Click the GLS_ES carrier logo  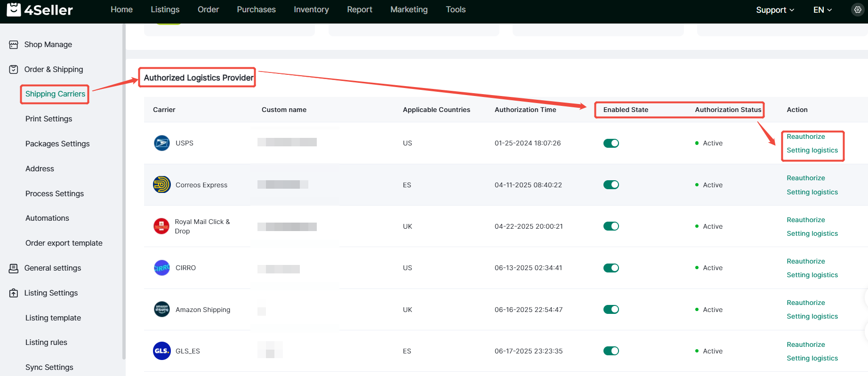click(x=161, y=351)
